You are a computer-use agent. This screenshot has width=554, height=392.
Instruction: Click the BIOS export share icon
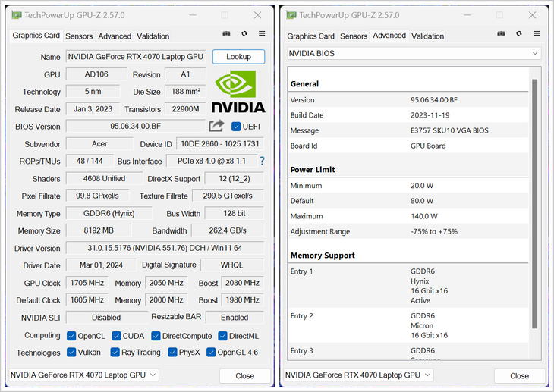tap(216, 126)
